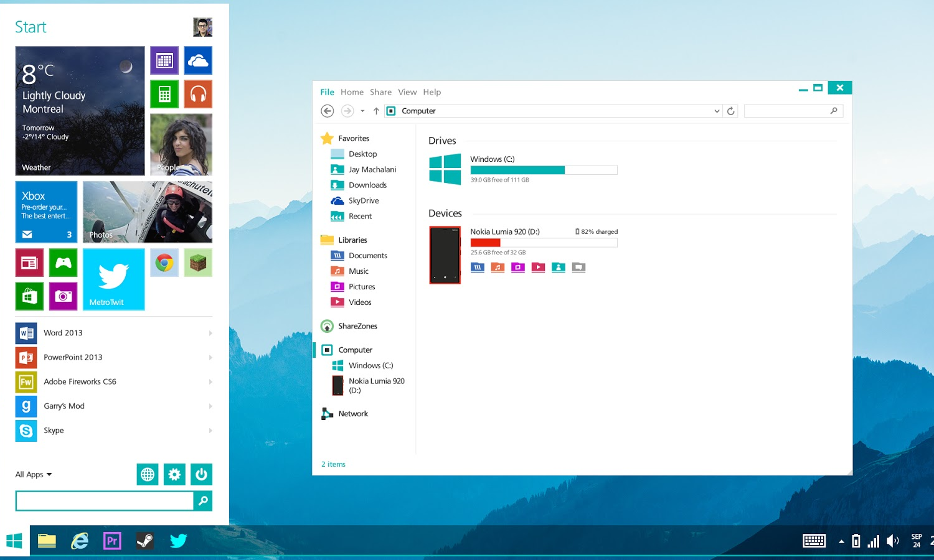Click the Music icon under Nokia Lumia 920
Screen dimensions: 934x560
[498, 268]
